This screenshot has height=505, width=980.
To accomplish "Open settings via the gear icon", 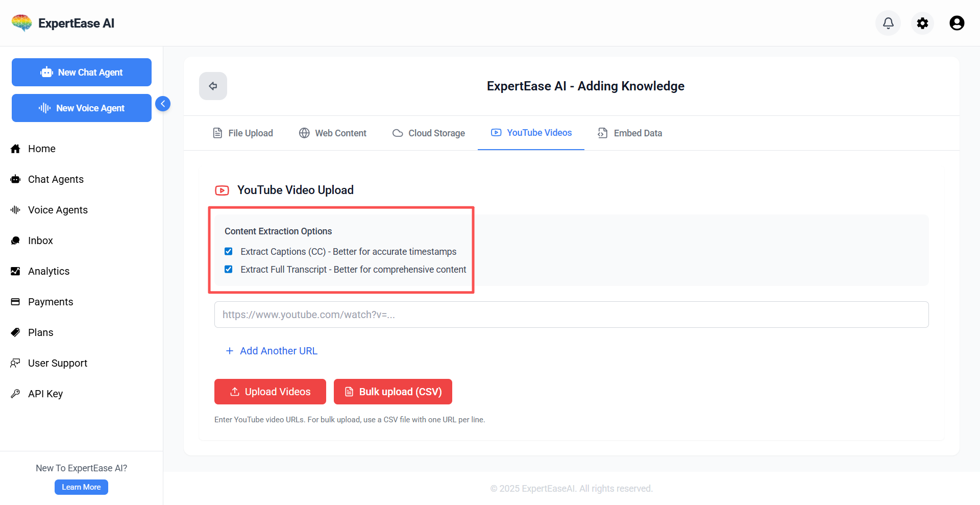I will coord(922,23).
